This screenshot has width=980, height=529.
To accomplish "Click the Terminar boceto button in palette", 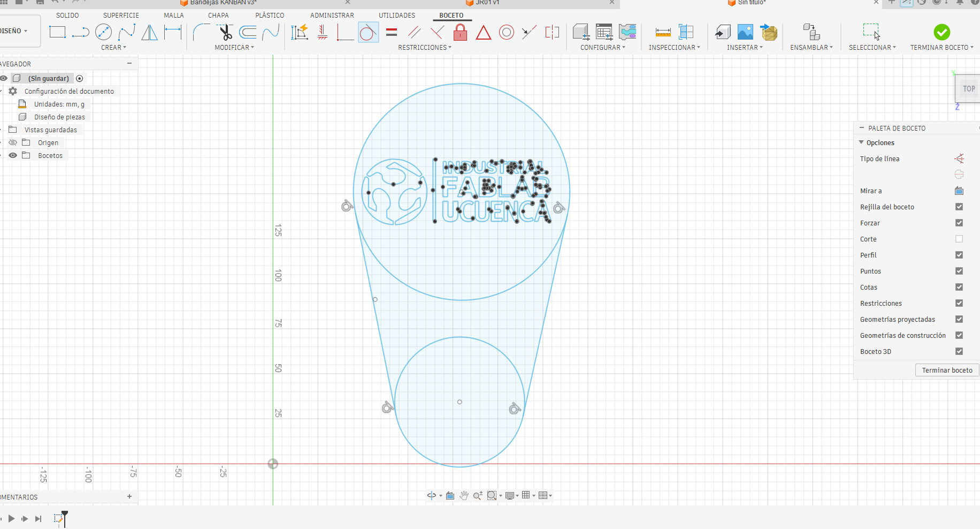I will pos(947,370).
